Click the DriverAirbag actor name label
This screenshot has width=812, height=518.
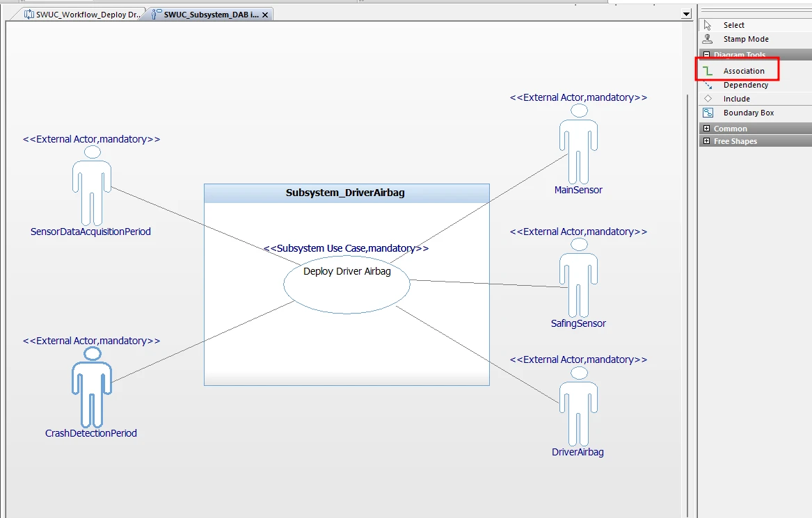578,452
